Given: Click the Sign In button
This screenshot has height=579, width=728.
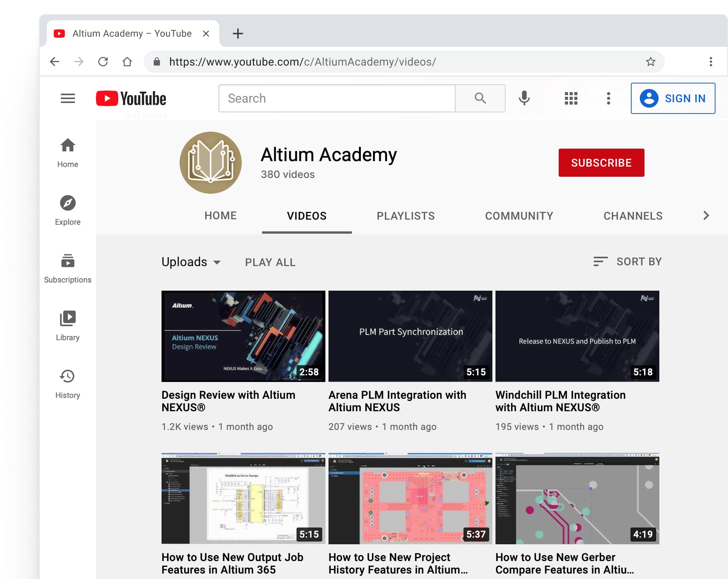Looking at the screenshot, I should (x=673, y=98).
